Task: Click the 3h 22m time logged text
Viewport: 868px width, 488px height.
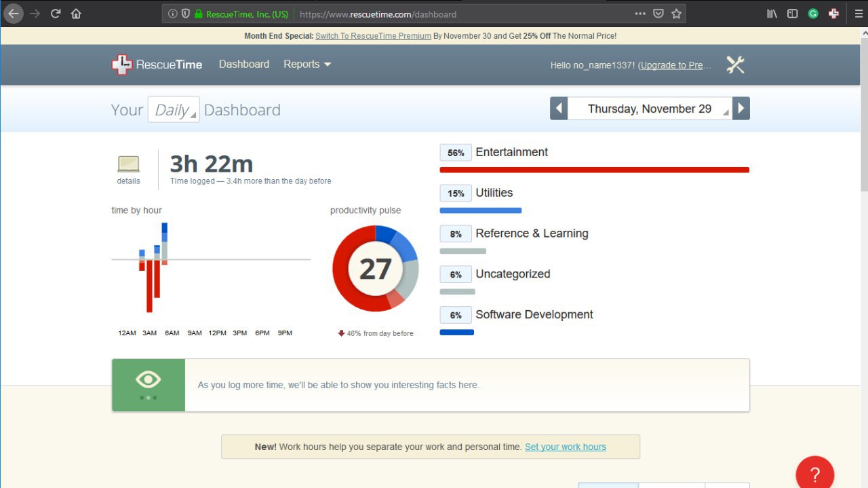Action: (x=211, y=164)
